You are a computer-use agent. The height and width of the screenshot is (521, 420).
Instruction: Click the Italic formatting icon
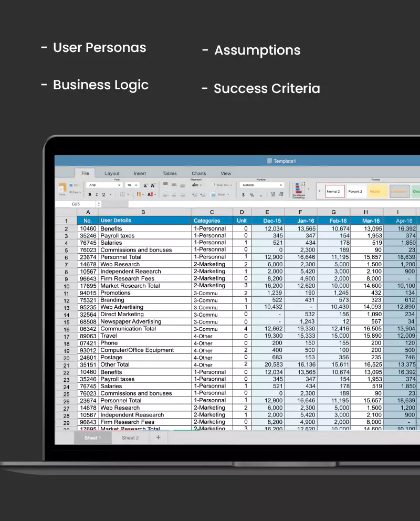pyautogui.click(x=97, y=195)
